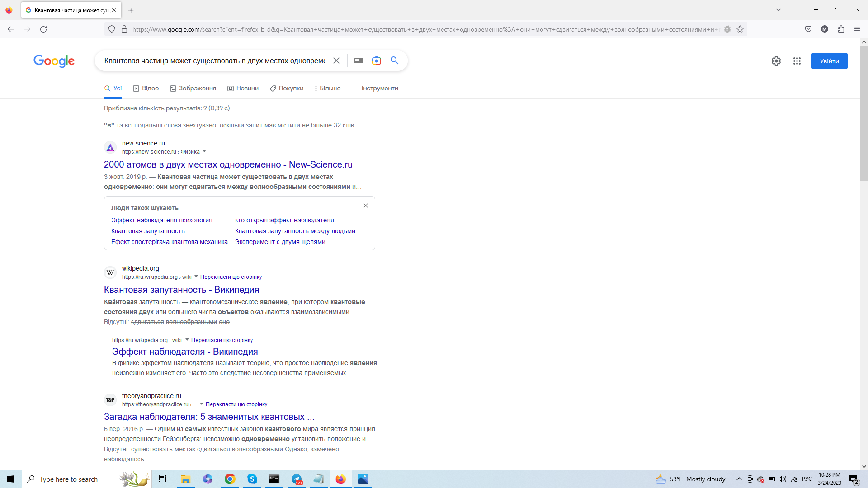Focus the Firefox address bar
The height and width of the screenshot is (488, 868).
425,29
